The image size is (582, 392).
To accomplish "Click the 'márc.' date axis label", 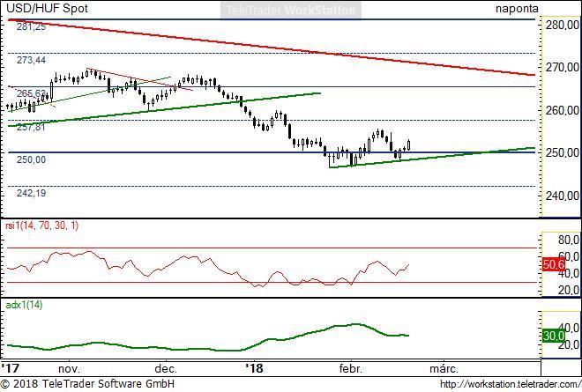I will (x=444, y=368).
